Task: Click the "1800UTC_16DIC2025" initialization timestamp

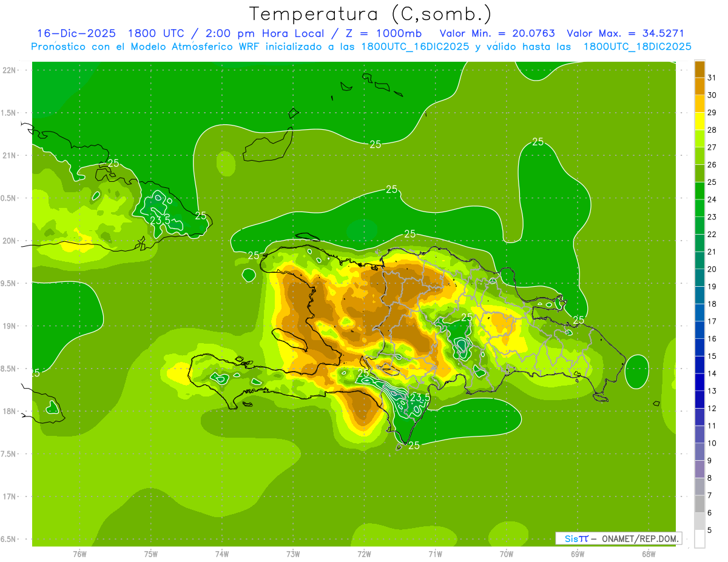Action: click(x=415, y=47)
